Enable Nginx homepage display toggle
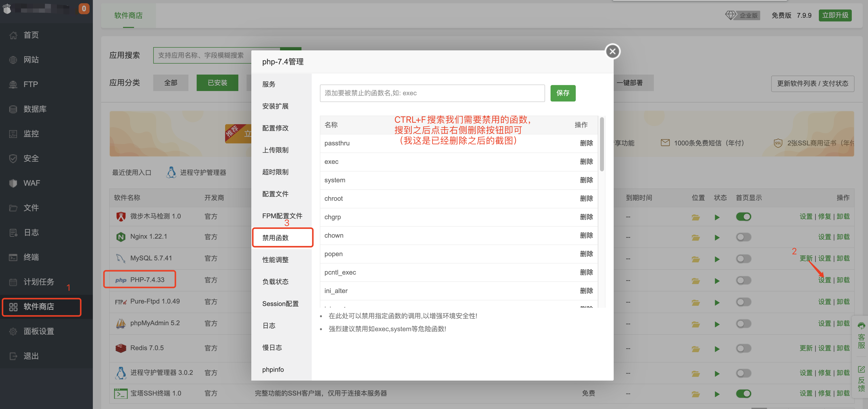Image resolution: width=868 pixels, height=409 pixels. [x=744, y=237]
